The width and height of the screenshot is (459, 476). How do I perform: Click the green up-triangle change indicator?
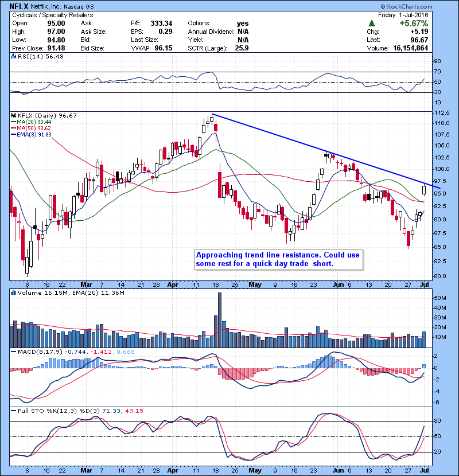[x=372, y=24]
